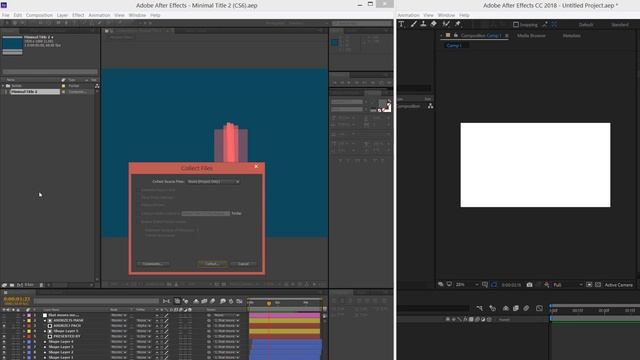The height and width of the screenshot is (360, 640).
Task: Open Mode dropdown for Shape Layer 3
Action: click(119, 347)
